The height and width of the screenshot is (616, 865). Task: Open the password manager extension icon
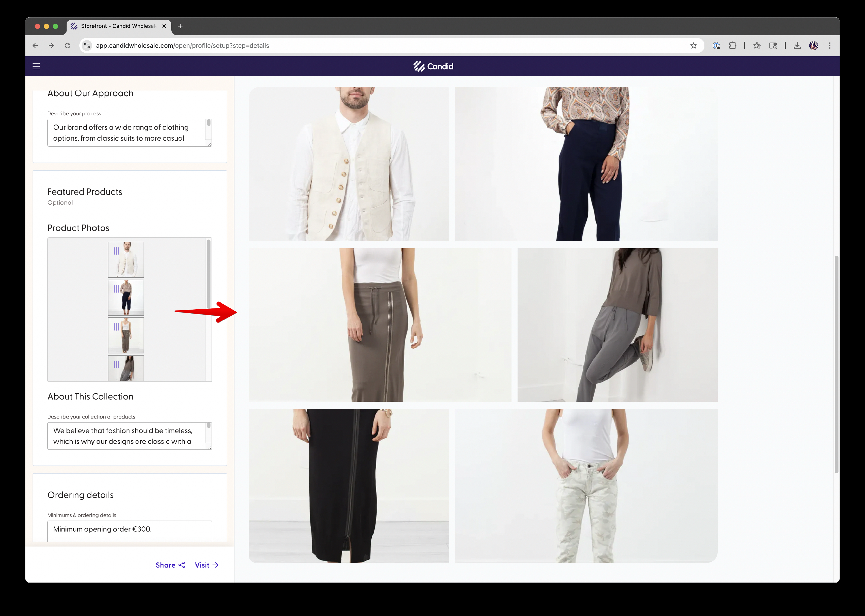pos(716,46)
